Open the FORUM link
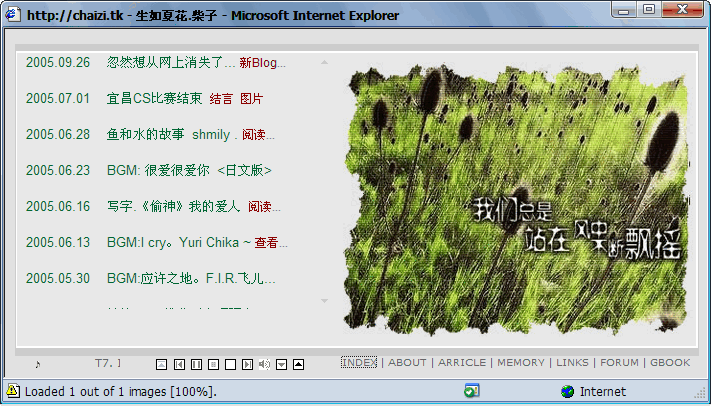 point(619,362)
